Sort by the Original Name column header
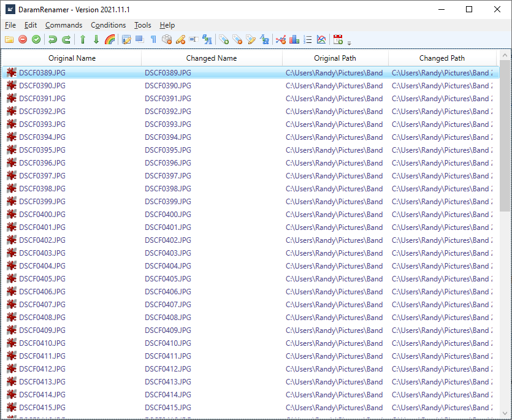 coord(72,58)
